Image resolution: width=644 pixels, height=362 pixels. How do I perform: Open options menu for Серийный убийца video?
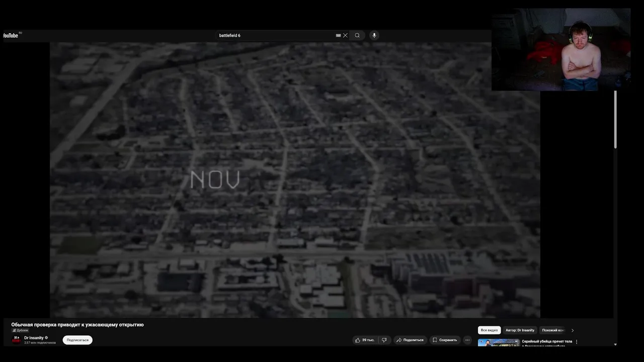click(577, 342)
